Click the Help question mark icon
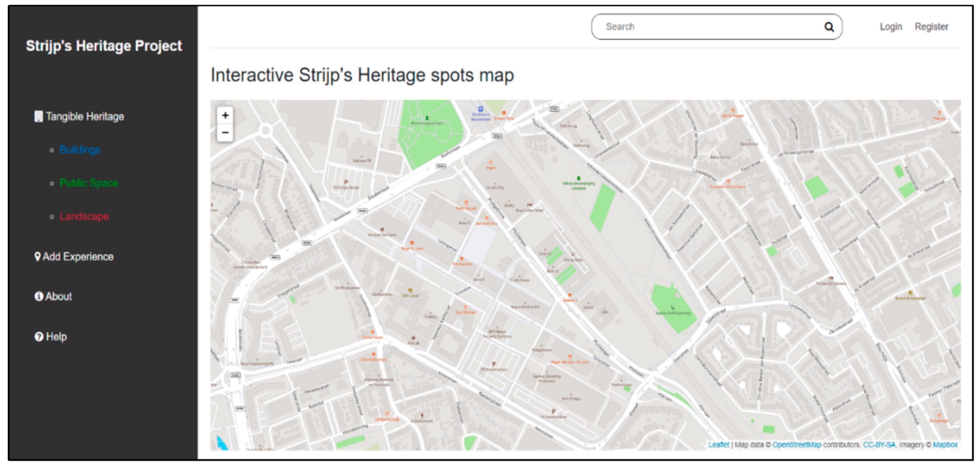This screenshot has width=980, height=468. click(x=39, y=337)
